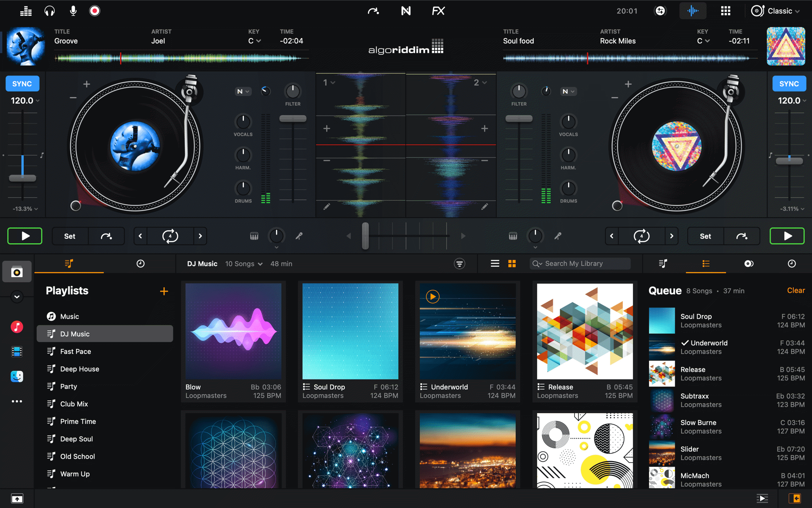
Task: Expand the 10 Songs sort dropdown
Action: [244, 264]
